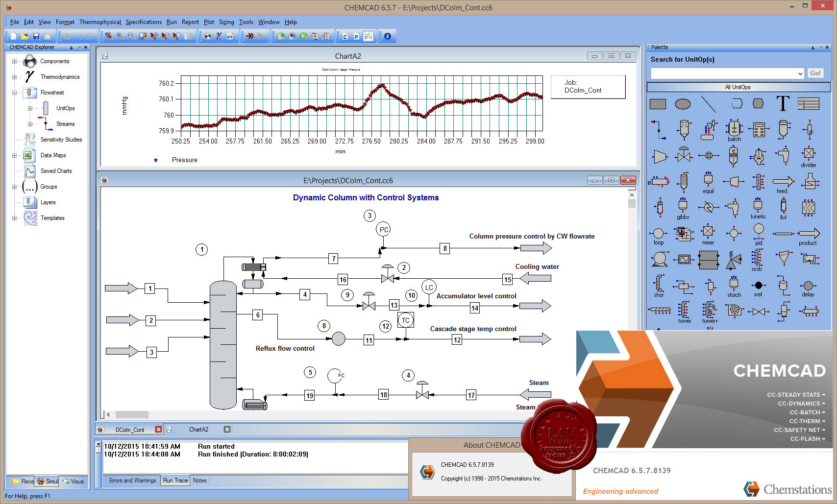Select the ellipse drawing tool in the palette

pos(683,104)
